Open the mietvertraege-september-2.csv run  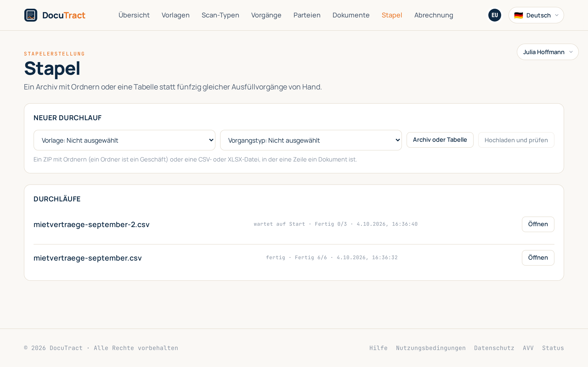coord(538,224)
